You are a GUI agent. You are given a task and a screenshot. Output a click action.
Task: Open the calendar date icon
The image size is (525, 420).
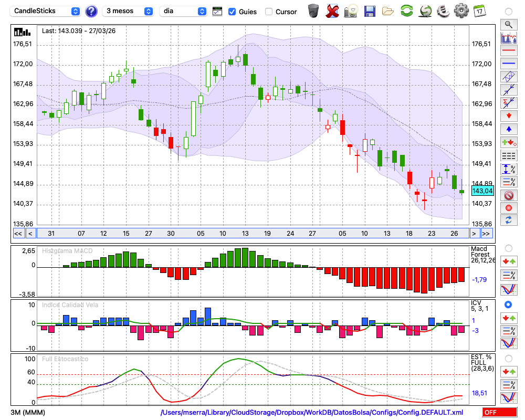[479, 10]
